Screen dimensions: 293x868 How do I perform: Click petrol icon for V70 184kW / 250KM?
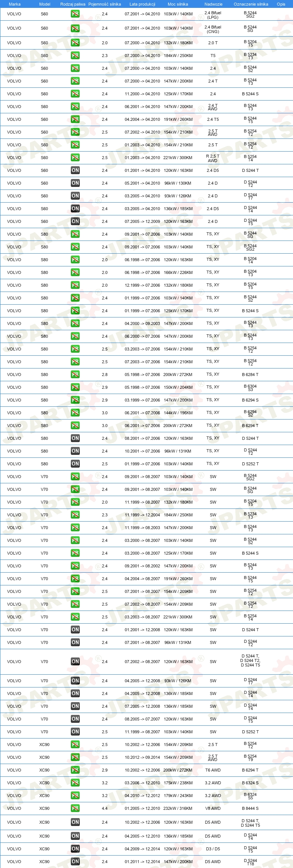coord(75,515)
